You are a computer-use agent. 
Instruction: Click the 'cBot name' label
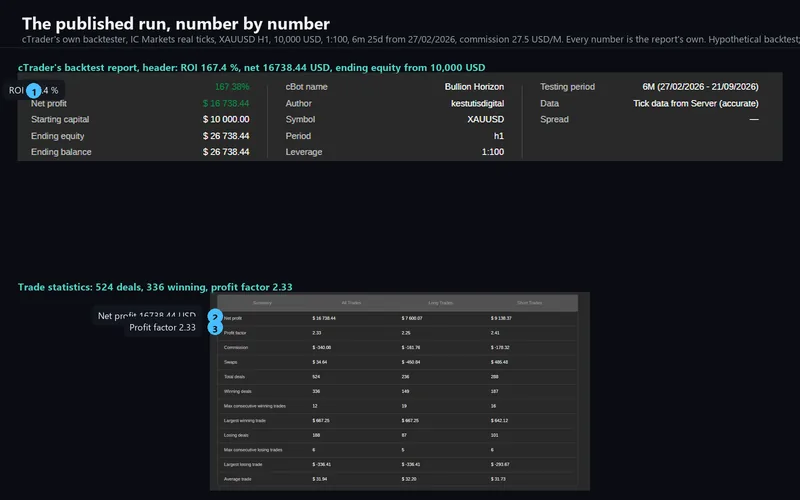click(x=306, y=87)
